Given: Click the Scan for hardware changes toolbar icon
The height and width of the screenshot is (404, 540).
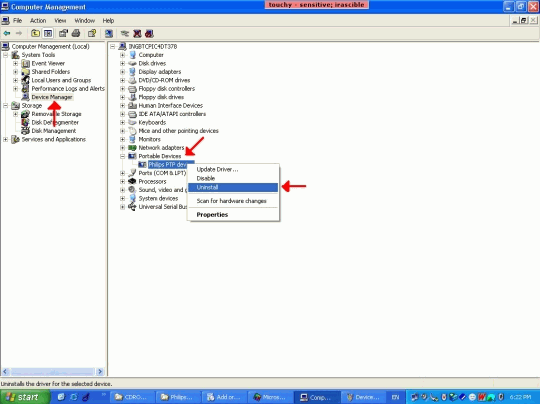Looking at the screenshot, I should click(109, 33).
